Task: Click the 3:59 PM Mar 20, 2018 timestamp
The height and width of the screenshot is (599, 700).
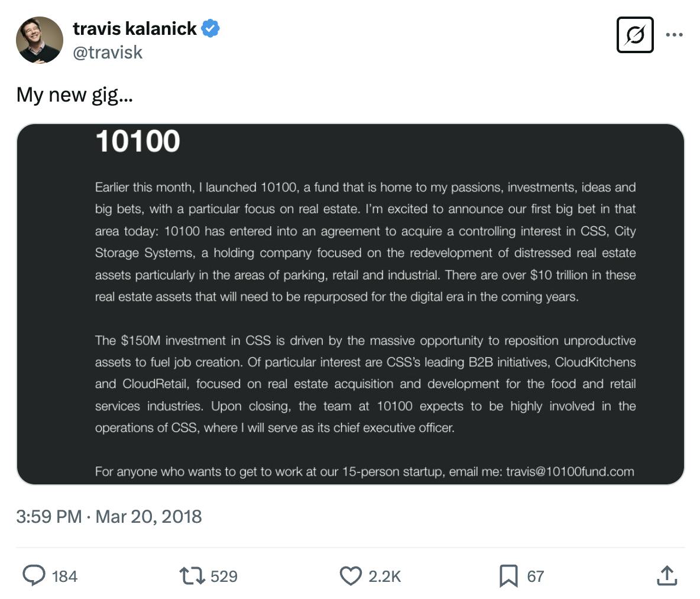Action: (x=109, y=516)
